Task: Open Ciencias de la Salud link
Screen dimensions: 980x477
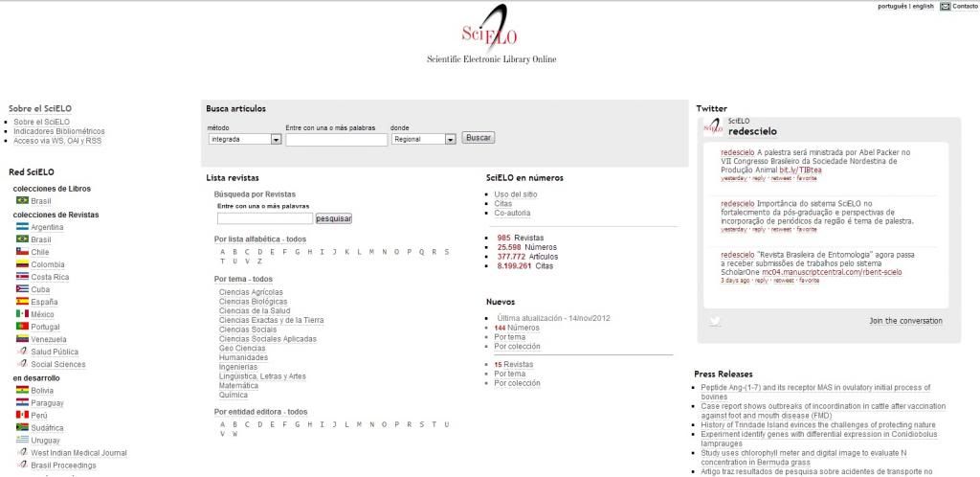Action: click(x=255, y=310)
